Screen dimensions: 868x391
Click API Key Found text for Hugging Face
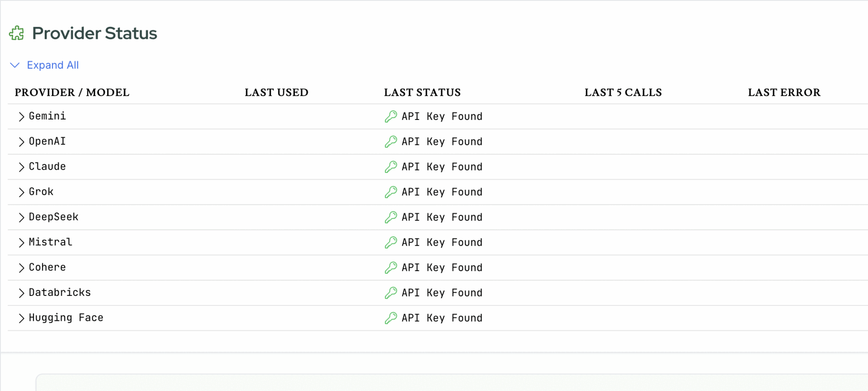(442, 318)
